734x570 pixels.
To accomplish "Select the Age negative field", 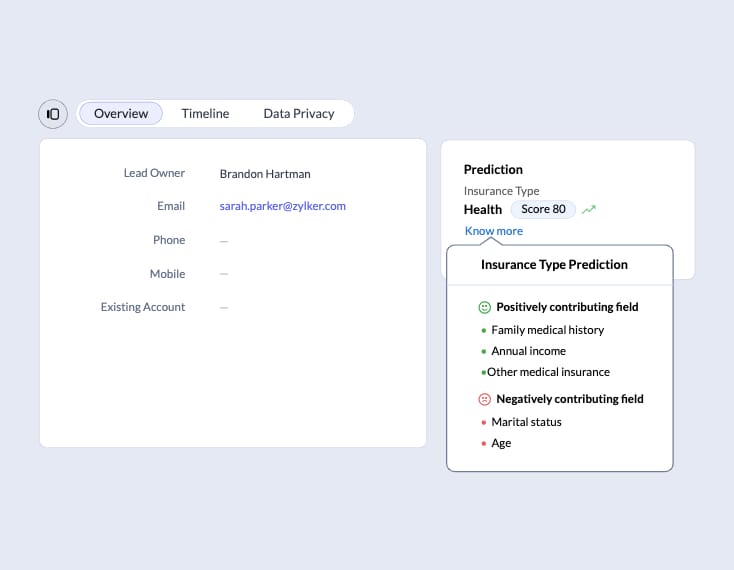I will point(501,443).
